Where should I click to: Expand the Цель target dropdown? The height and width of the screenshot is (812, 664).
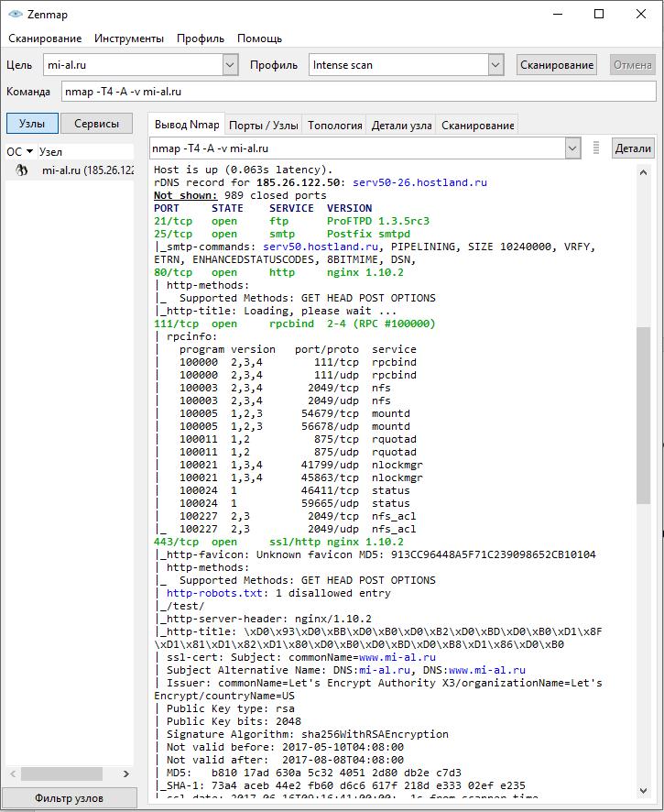point(230,65)
